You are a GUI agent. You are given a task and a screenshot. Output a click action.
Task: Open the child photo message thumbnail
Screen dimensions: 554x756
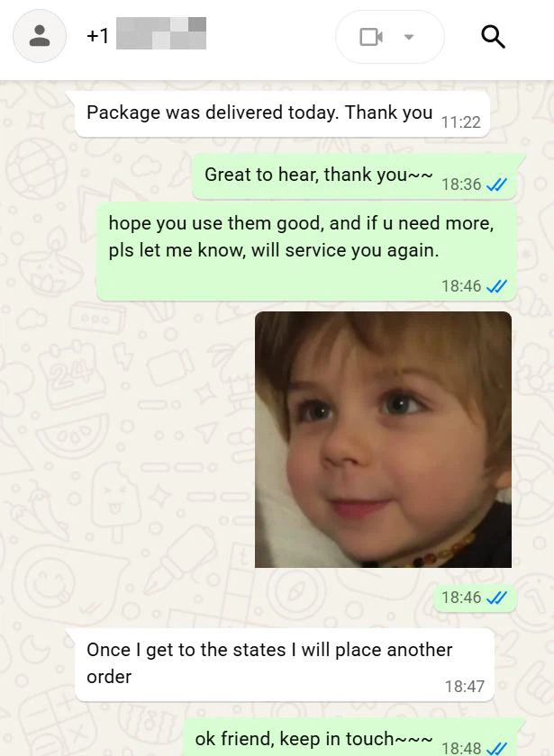(x=383, y=439)
